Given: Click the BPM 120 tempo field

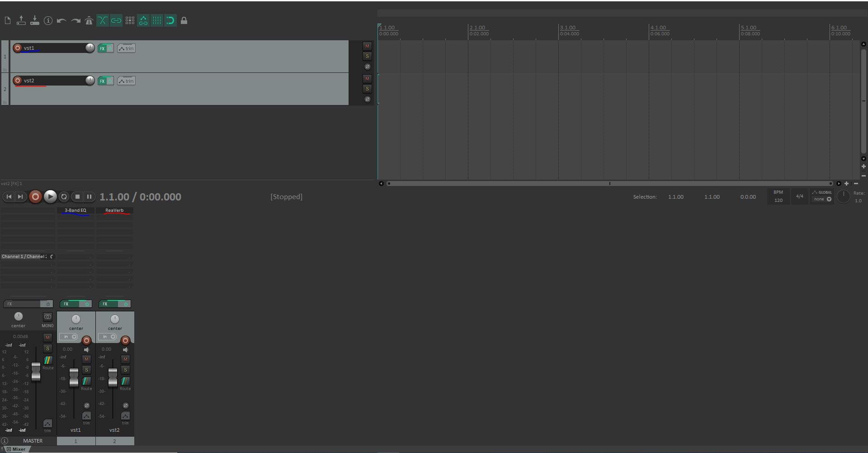Looking at the screenshot, I should 778,196.
